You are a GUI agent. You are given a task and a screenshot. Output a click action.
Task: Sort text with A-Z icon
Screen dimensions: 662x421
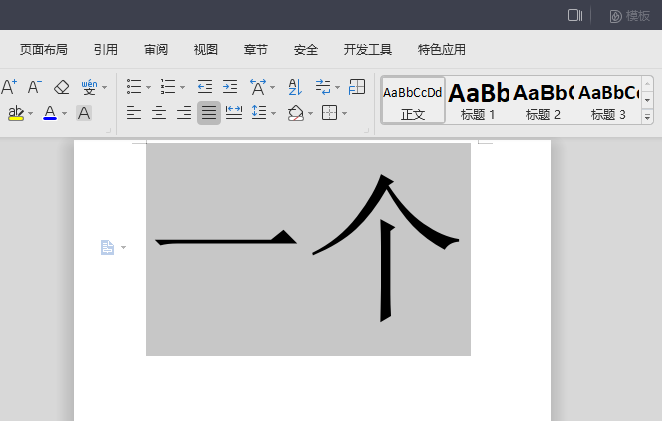point(295,87)
